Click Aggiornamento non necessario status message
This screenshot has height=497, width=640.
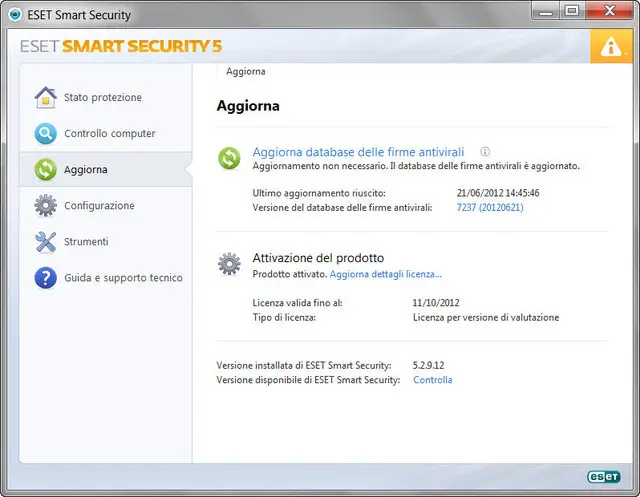[416, 166]
